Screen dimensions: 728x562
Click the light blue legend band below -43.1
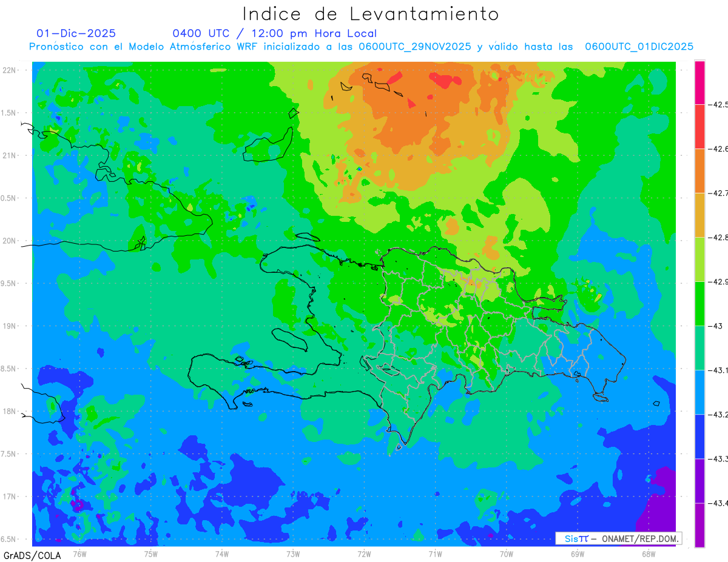(x=699, y=392)
